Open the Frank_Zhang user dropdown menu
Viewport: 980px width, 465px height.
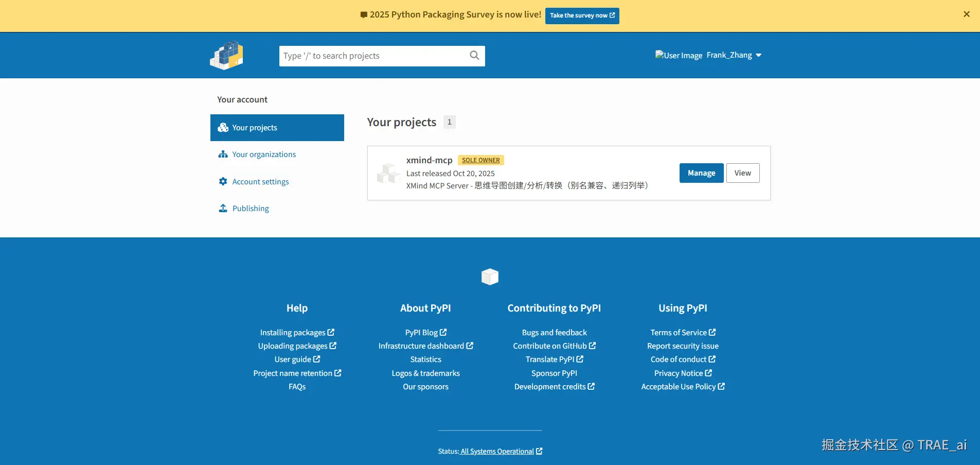coord(734,55)
